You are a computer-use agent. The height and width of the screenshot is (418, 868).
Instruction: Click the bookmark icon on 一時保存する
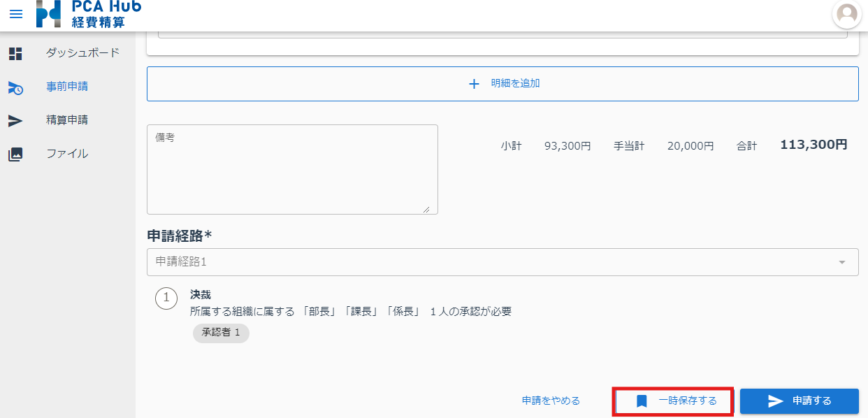pyautogui.click(x=642, y=401)
